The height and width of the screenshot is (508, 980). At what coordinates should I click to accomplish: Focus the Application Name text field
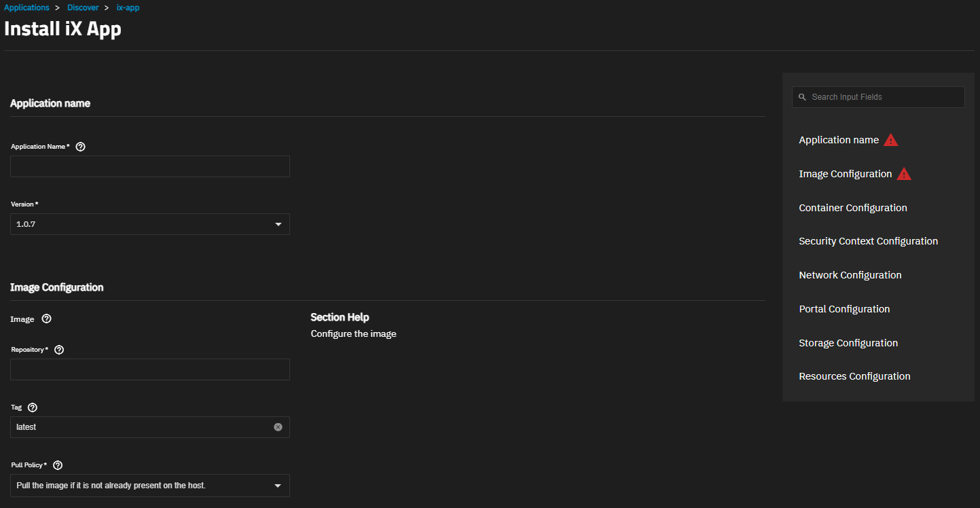[149, 166]
